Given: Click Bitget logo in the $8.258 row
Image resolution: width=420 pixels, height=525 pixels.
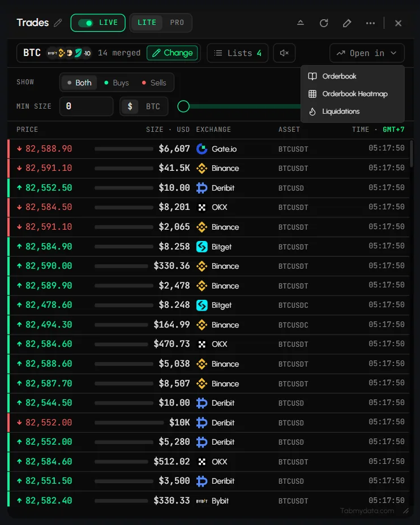Looking at the screenshot, I should tap(202, 247).
